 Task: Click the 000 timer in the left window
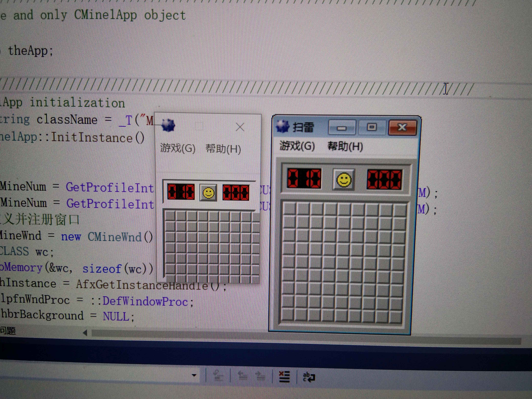tap(236, 193)
